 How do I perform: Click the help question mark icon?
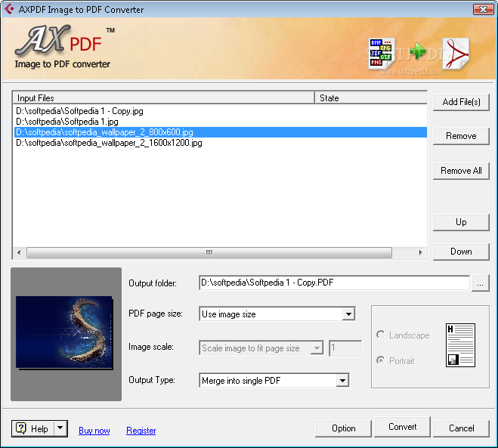(x=20, y=428)
